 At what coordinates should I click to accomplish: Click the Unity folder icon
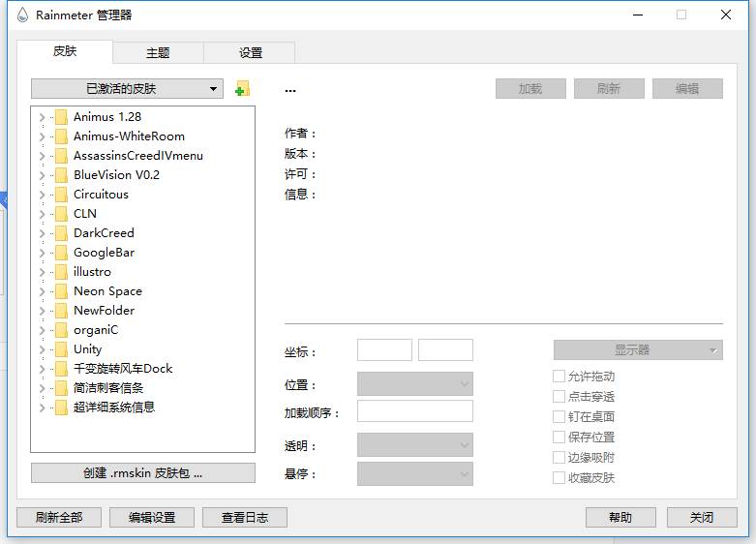(61, 349)
